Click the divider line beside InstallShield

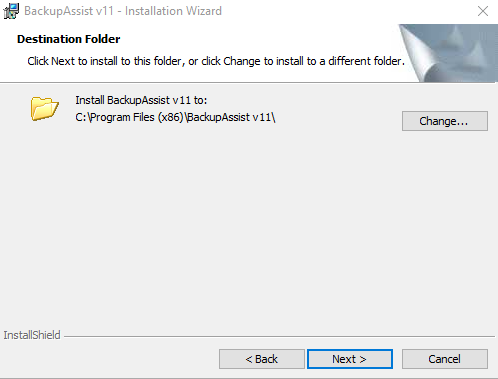click(279, 336)
